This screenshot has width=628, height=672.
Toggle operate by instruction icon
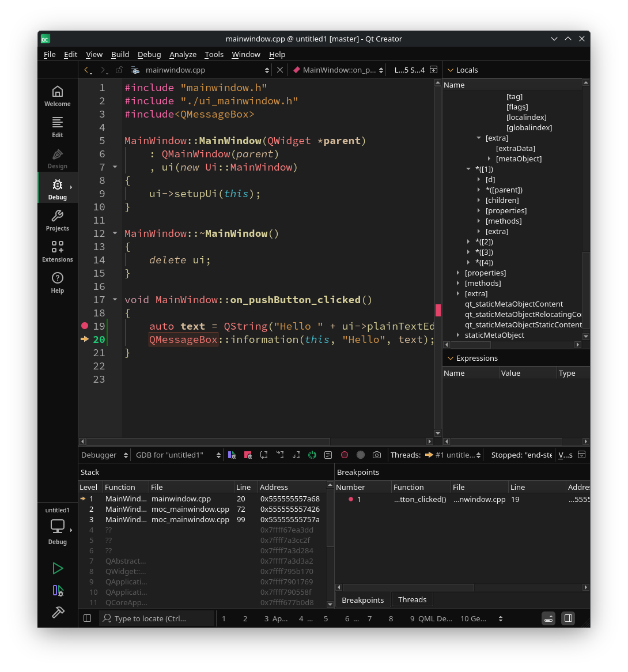pos(328,455)
